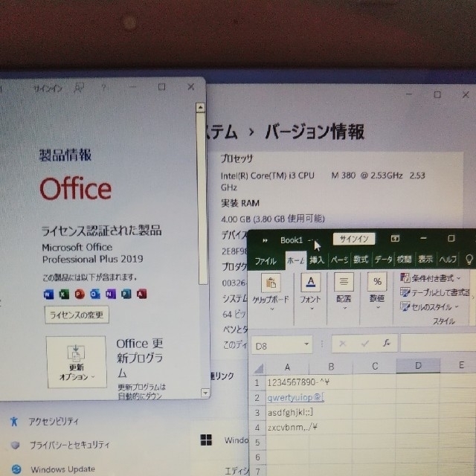Switch to the 数式 tab in Excel
This screenshot has width=476, height=476.
pyautogui.click(x=361, y=260)
